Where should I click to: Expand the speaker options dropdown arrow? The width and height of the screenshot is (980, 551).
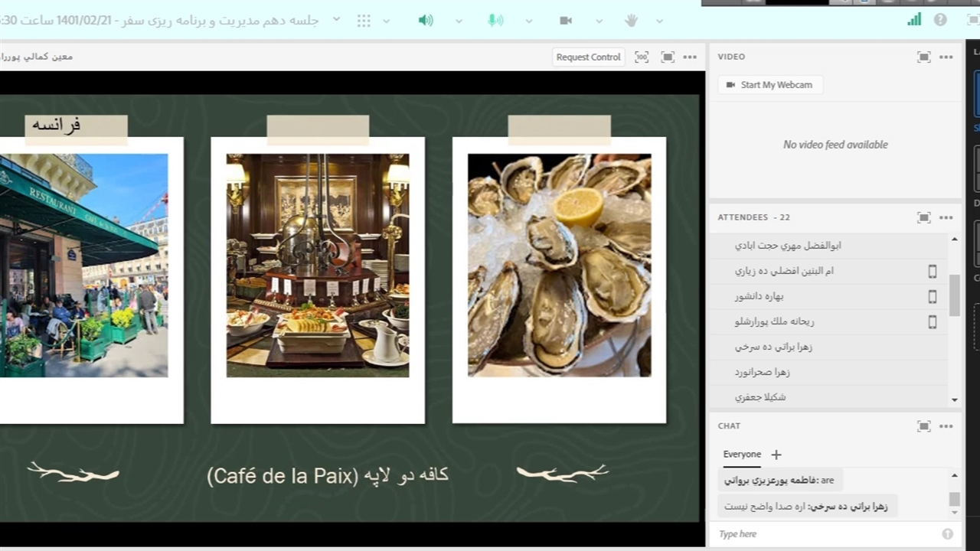pyautogui.click(x=459, y=21)
